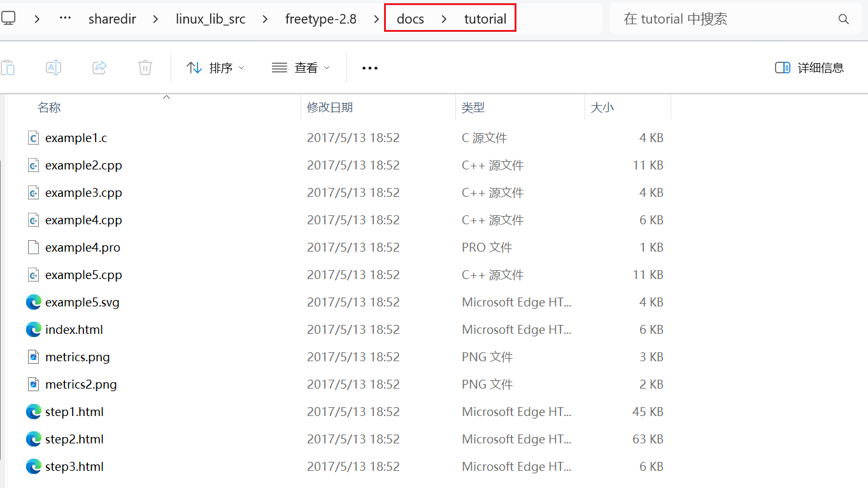Click the Delete trash icon

coord(145,68)
